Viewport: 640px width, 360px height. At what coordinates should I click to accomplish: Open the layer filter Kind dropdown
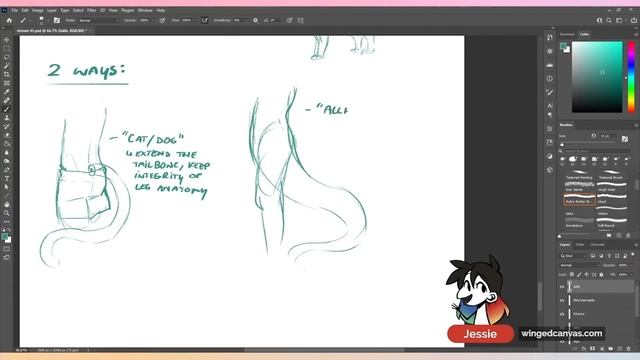point(573,256)
